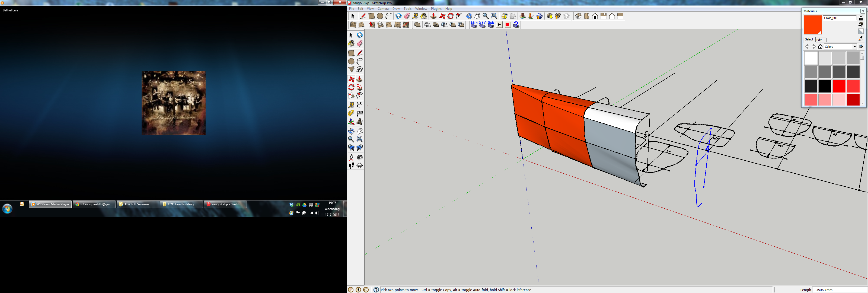The height and width of the screenshot is (293, 868).
Task: Open the Plugins menu
Action: click(436, 9)
